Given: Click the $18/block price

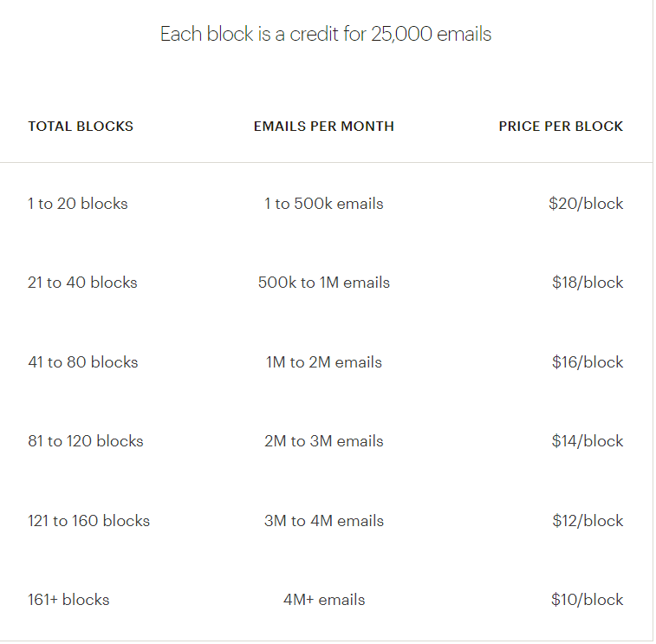Looking at the screenshot, I should [x=588, y=283].
